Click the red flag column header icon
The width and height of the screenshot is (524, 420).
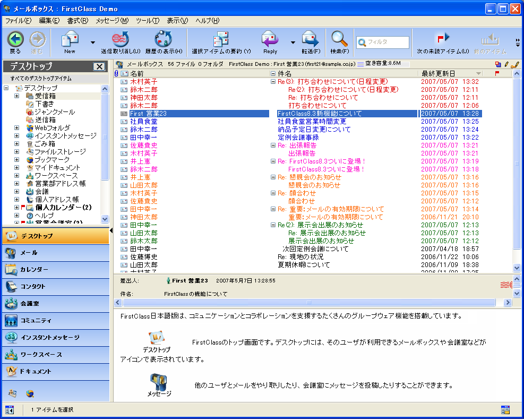click(497, 73)
